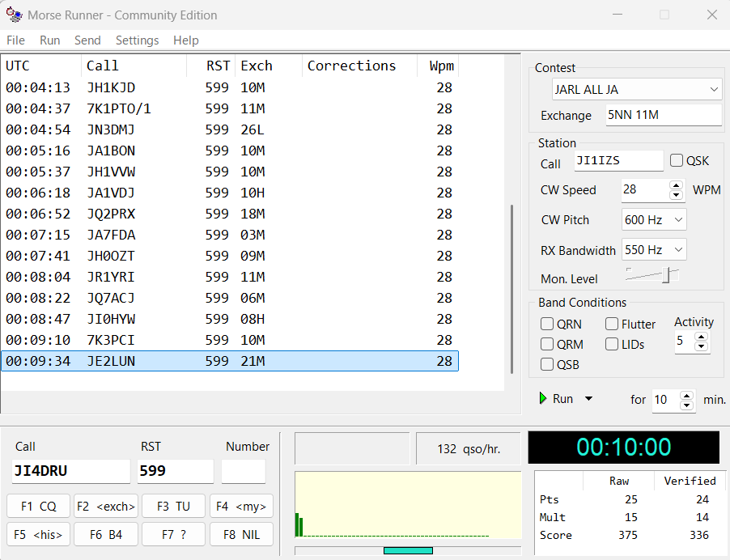The height and width of the screenshot is (560, 730).
Task: Select the log row for JI0HYW
Action: pyautogui.click(x=230, y=319)
